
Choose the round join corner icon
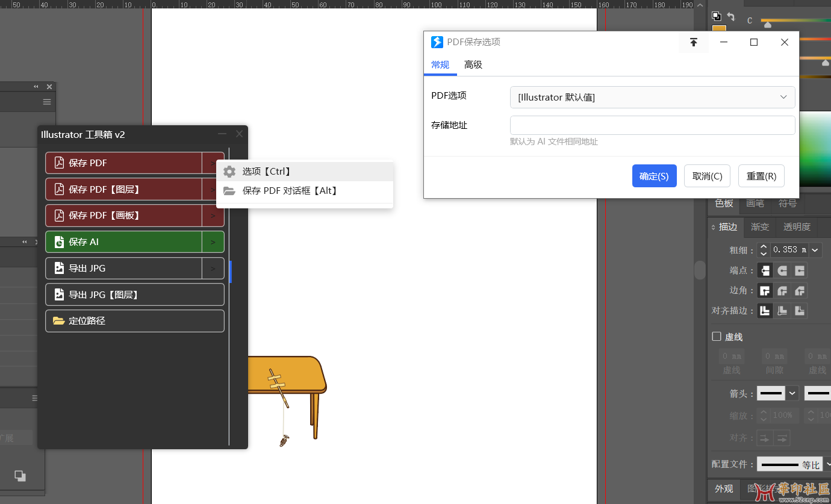[x=782, y=291]
